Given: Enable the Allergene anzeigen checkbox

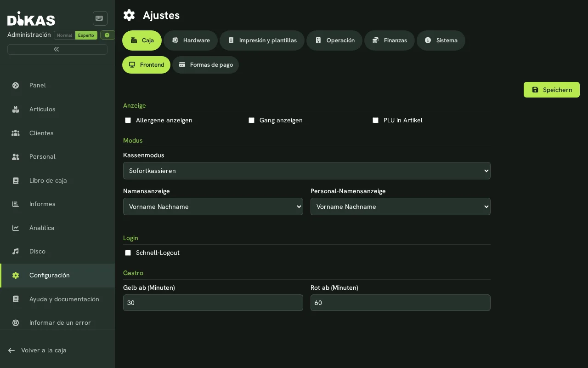Looking at the screenshot, I should (x=128, y=121).
